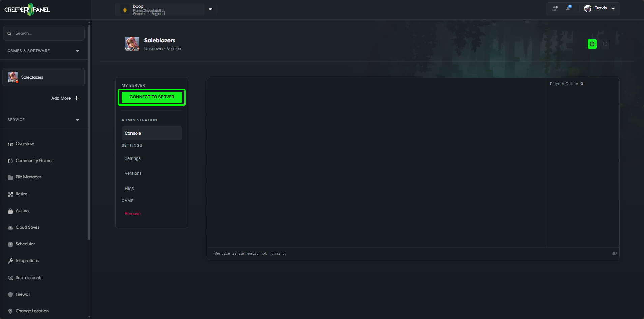
Task: Open the File Manager link
Action: click(x=28, y=177)
